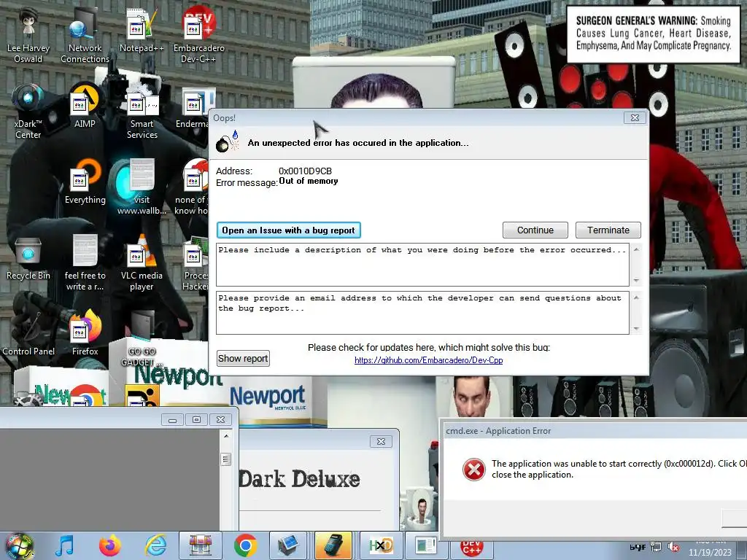This screenshot has height=560, width=747.
Task: Close the Dark Deluxe window
Action: 381,441
